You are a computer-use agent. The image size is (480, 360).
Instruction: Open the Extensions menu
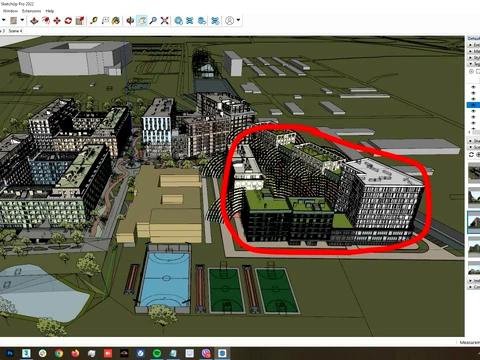click(31, 11)
